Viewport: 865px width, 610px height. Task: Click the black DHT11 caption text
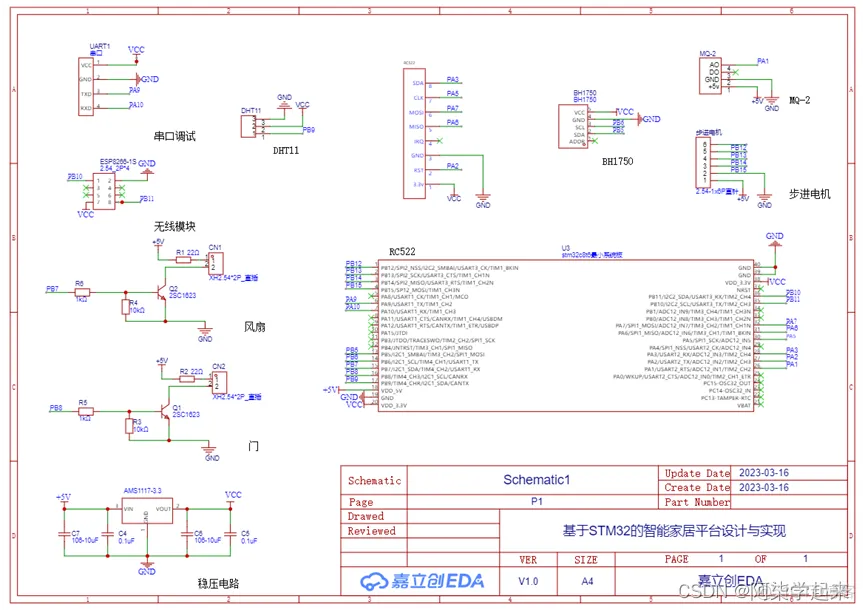[x=286, y=151]
